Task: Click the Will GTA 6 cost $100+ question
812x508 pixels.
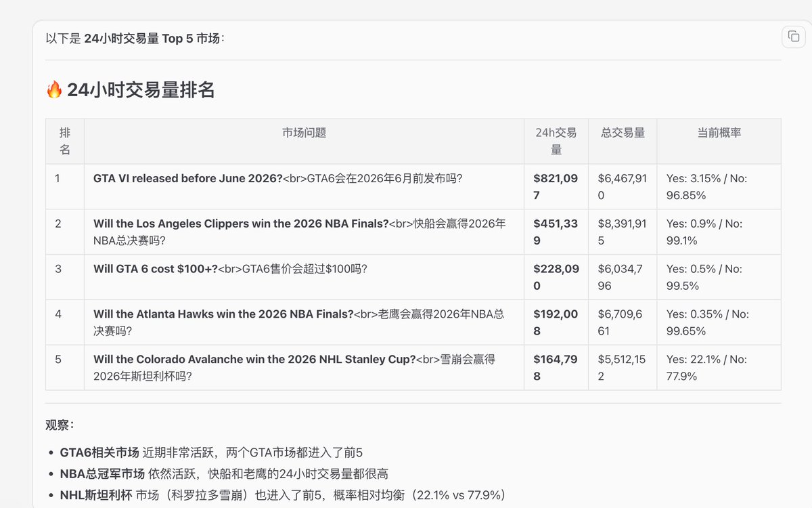Action: coord(230,269)
